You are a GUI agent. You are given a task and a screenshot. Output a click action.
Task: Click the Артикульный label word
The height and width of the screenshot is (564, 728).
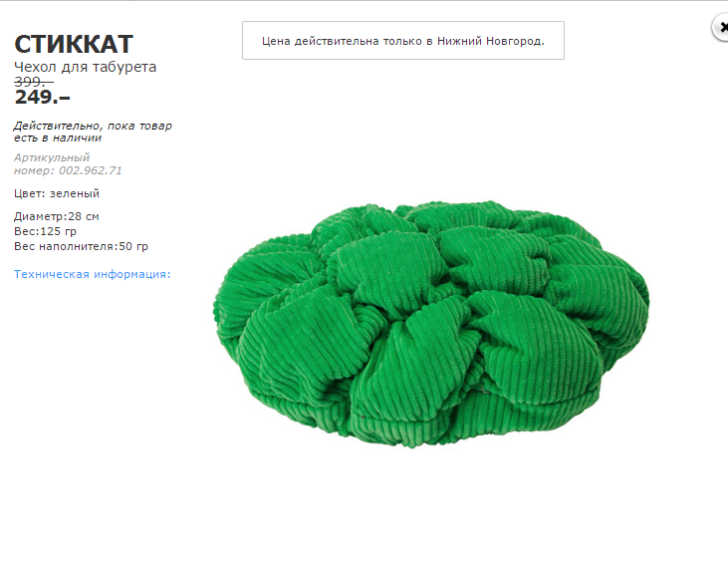pos(52,158)
